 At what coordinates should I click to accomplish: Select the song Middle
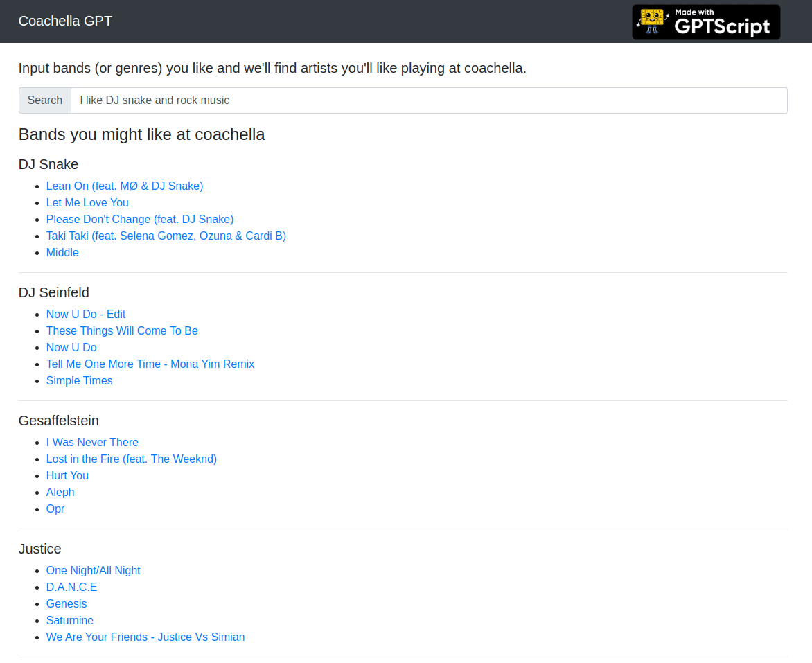(62, 252)
